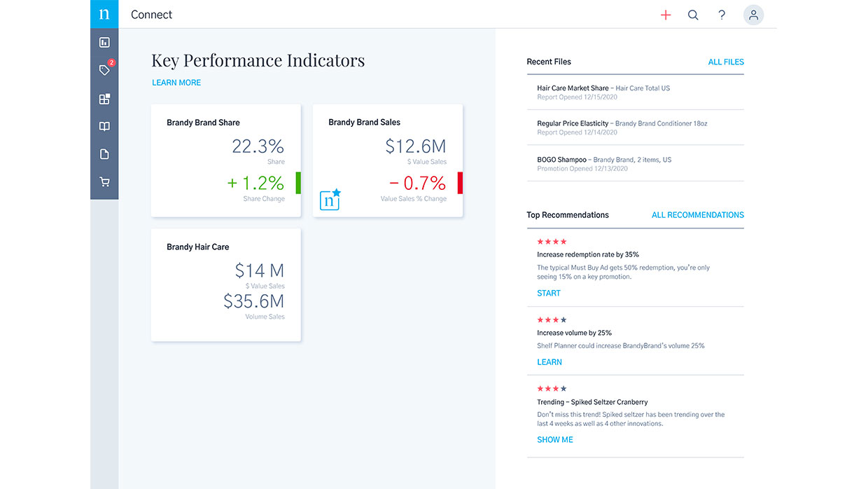
Task: Click the Nielsen logo in the sidebar
Action: [104, 14]
